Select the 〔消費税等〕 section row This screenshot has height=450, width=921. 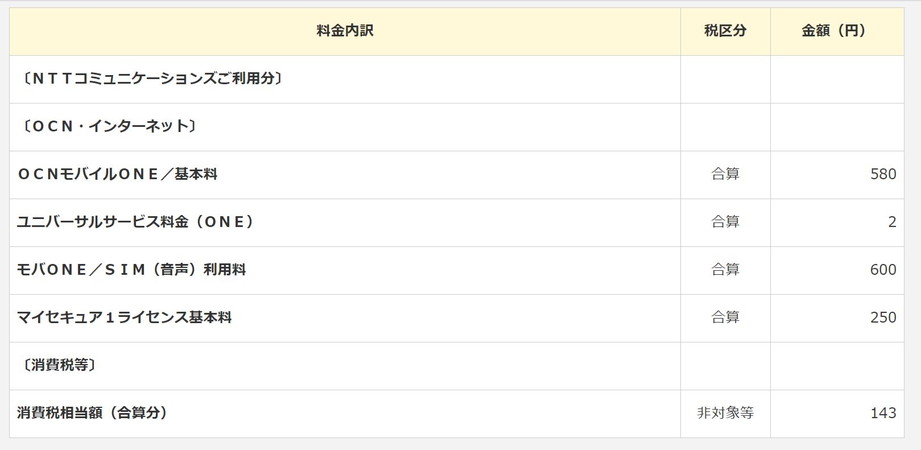pyautogui.click(x=456, y=365)
